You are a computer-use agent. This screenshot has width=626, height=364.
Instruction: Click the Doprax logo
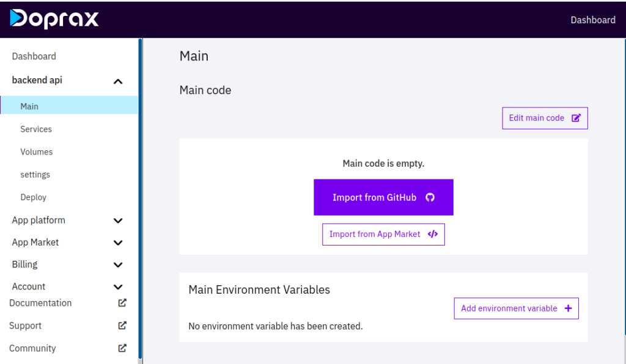coord(54,19)
